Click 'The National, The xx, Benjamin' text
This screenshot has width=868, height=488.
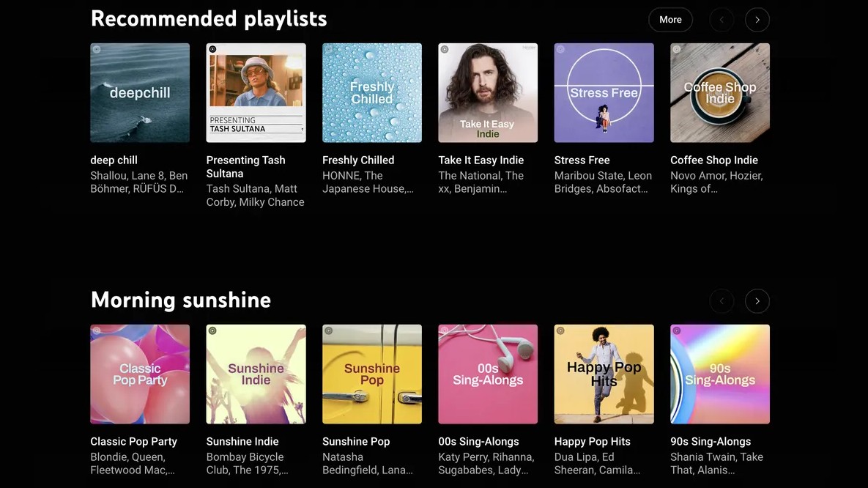481,182
